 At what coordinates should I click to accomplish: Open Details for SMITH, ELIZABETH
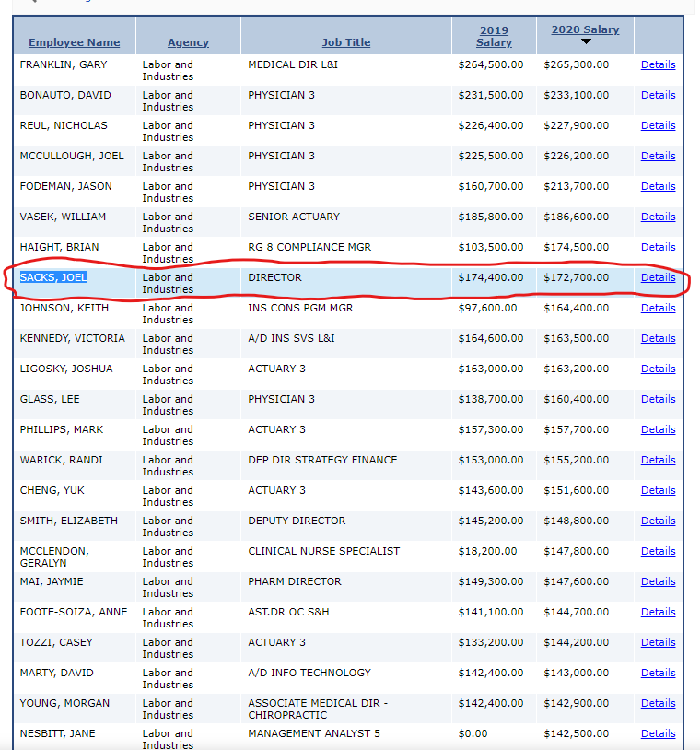tap(658, 521)
